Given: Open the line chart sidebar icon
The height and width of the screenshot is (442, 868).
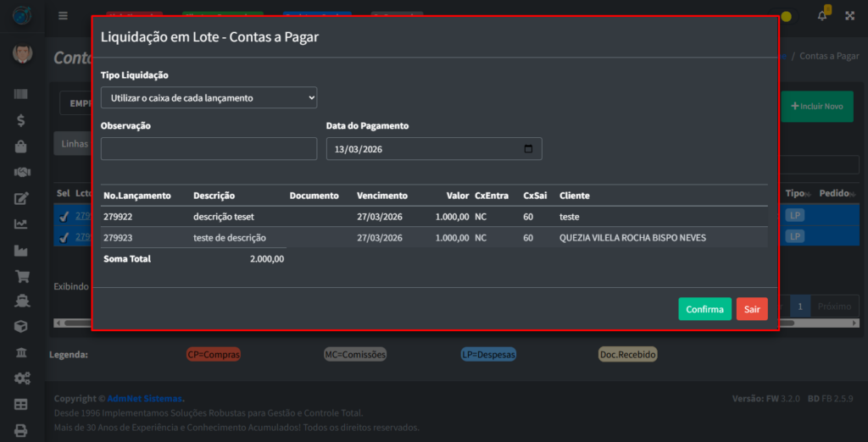Looking at the screenshot, I should 21,224.
